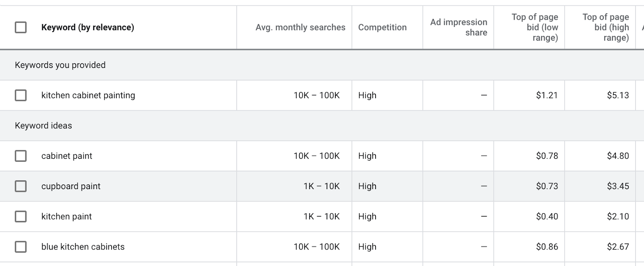Screen dimensions: 644x266
Task: Click the Competition column header
Action: (x=382, y=27)
